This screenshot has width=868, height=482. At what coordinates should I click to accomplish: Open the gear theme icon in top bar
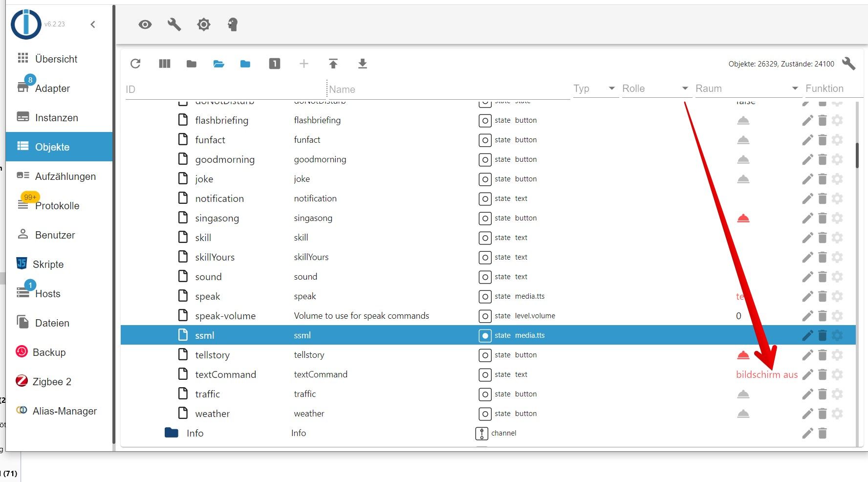coord(204,24)
